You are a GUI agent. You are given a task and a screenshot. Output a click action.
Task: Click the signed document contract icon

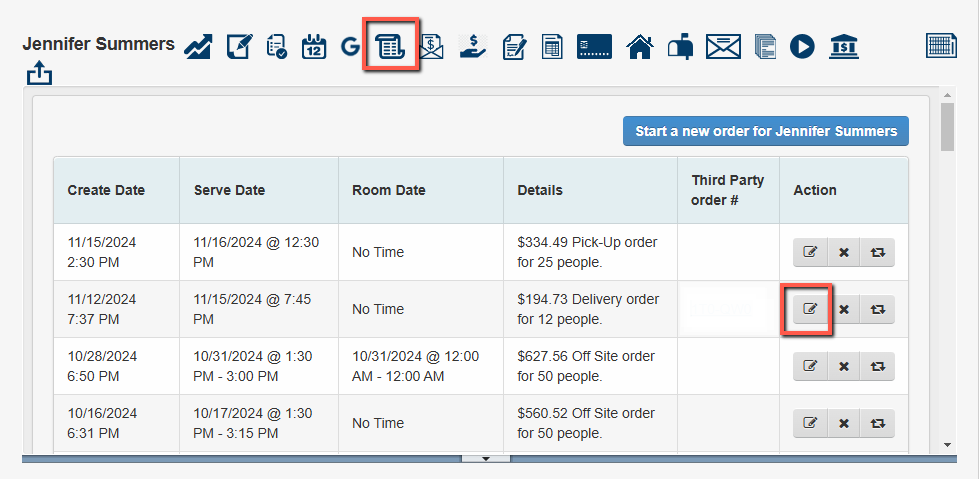(514, 47)
